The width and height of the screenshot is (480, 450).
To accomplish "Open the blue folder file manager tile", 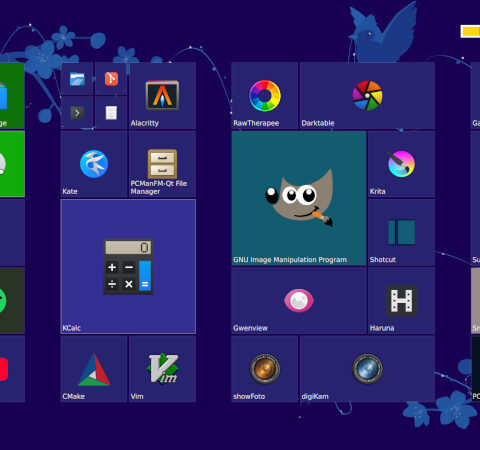I will point(77,79).
